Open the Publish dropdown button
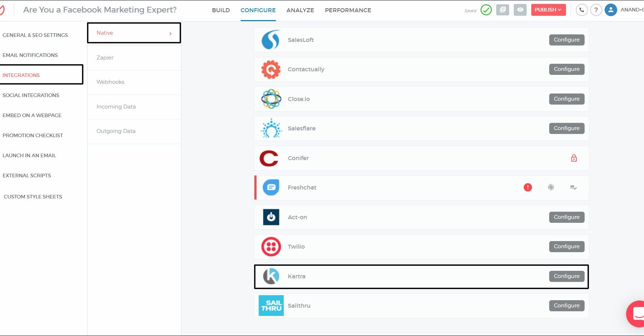Viewport: 644px width, 336px height. (x=548, y=10)
